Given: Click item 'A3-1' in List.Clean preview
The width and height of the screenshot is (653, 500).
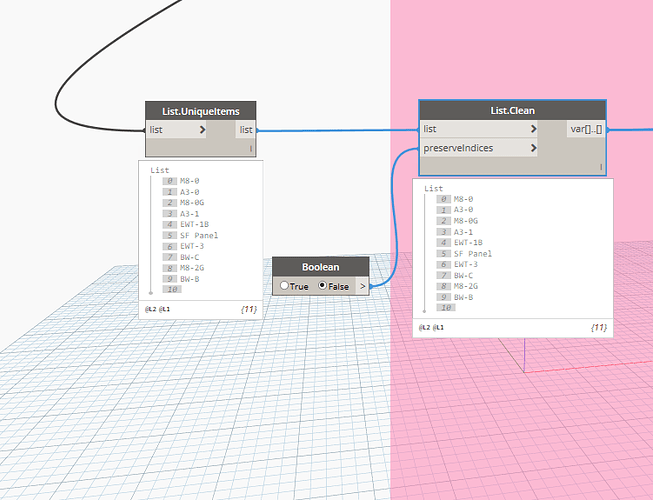Looking at the screenshot, I should [464, 232].
